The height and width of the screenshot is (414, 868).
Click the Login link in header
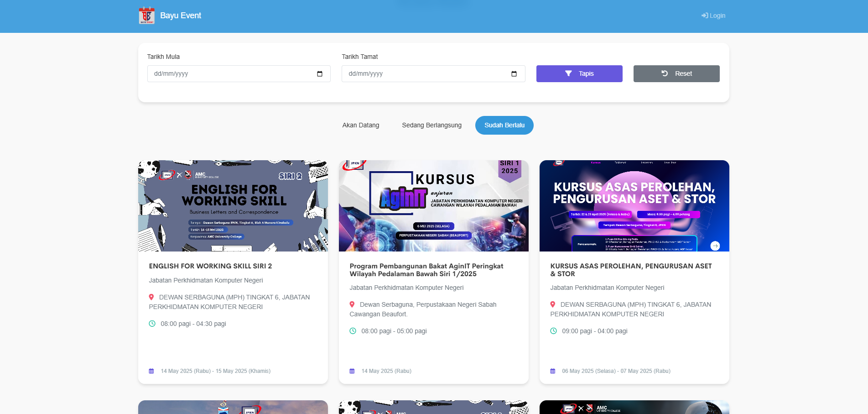click(713, 16)
